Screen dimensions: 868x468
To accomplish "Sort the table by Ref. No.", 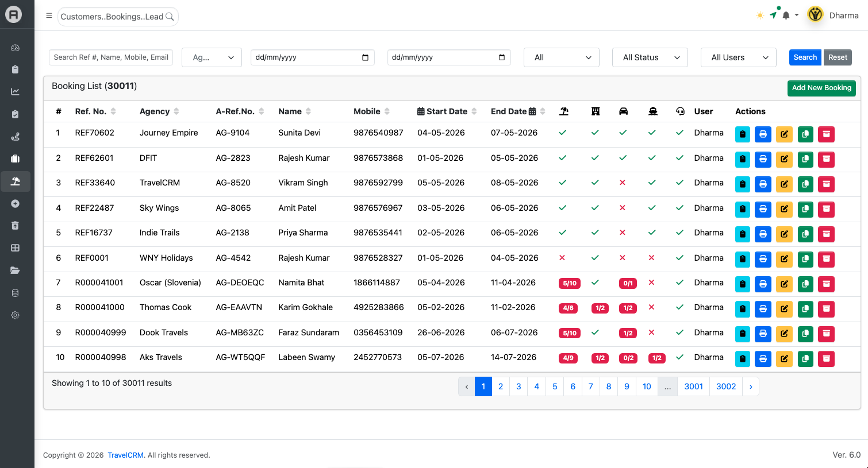I will (113, 111).
